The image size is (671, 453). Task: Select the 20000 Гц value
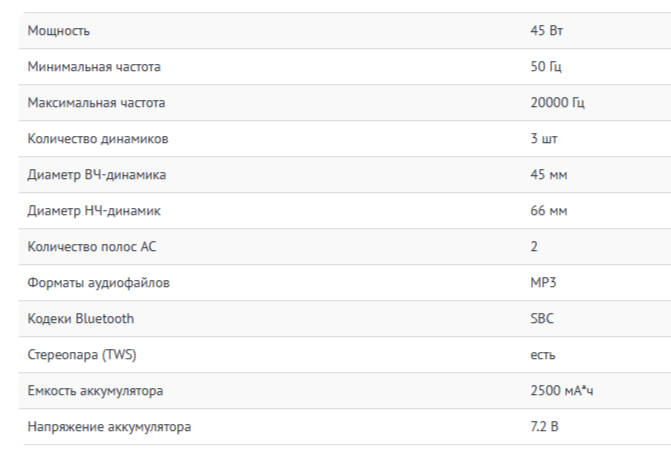coord(557,103)
